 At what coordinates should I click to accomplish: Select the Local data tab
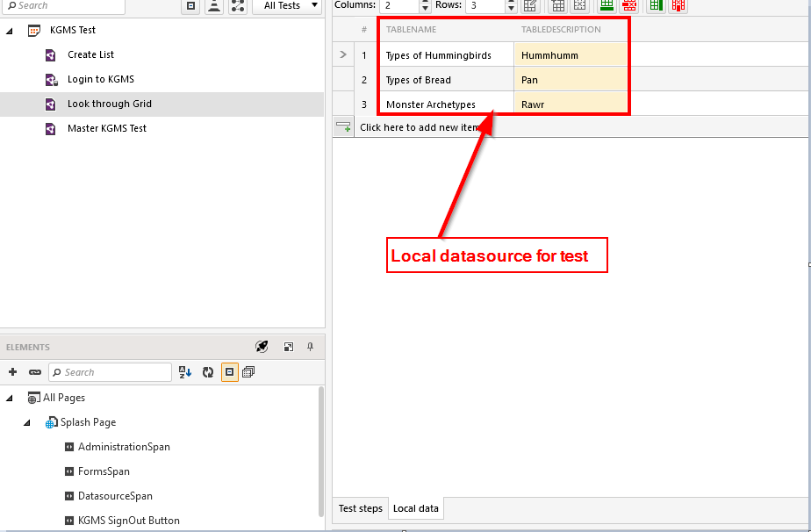pos(416,508)
